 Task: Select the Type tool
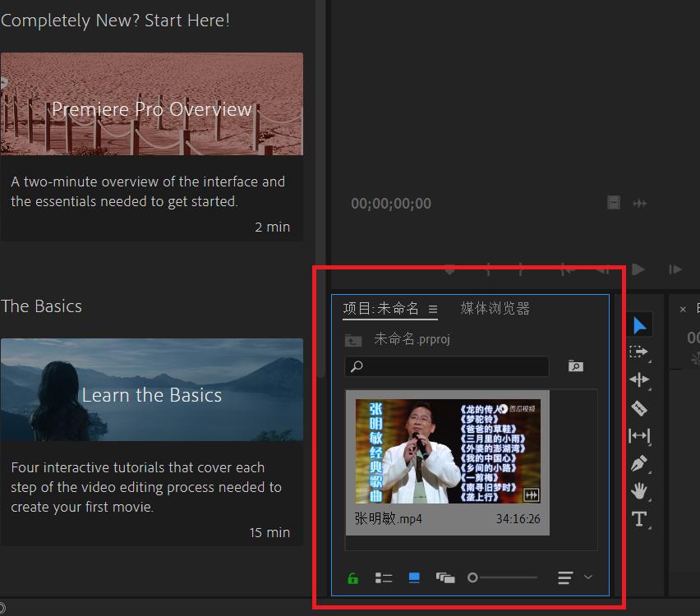tap(638, 518)
